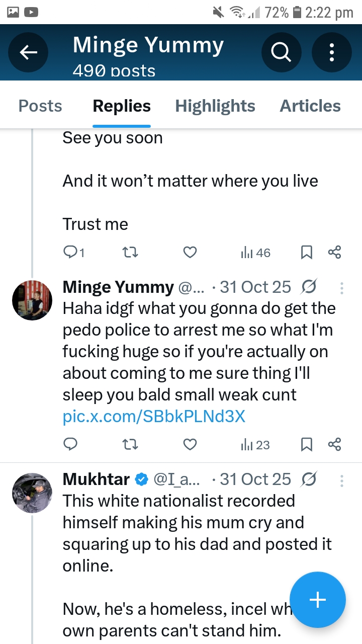View analytics showing 46 views
This screenshot has height=644, width=362.
tap(255, 252)
